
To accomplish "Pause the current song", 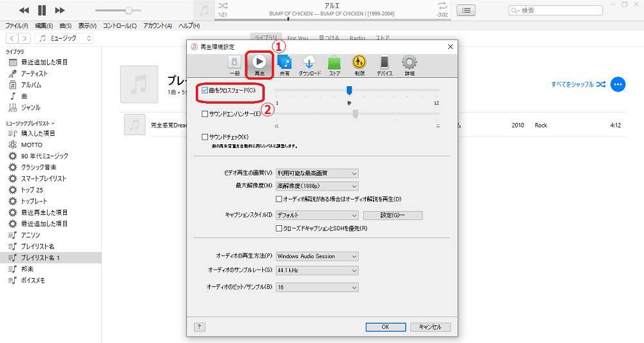I will [42, 10].
